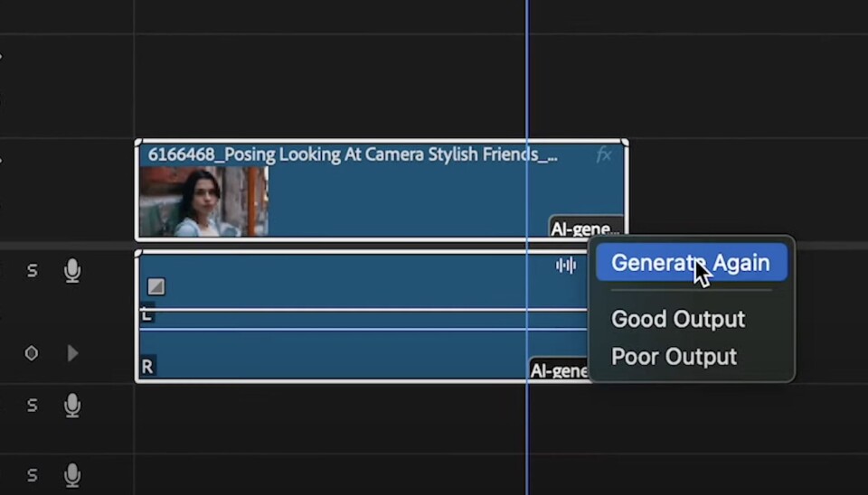Click the next keyframe arrow in track header

[x=72, y=353]
